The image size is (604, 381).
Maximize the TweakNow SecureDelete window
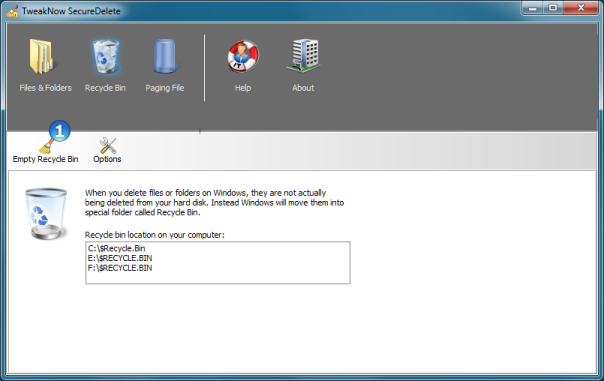[x=553, y=8]
